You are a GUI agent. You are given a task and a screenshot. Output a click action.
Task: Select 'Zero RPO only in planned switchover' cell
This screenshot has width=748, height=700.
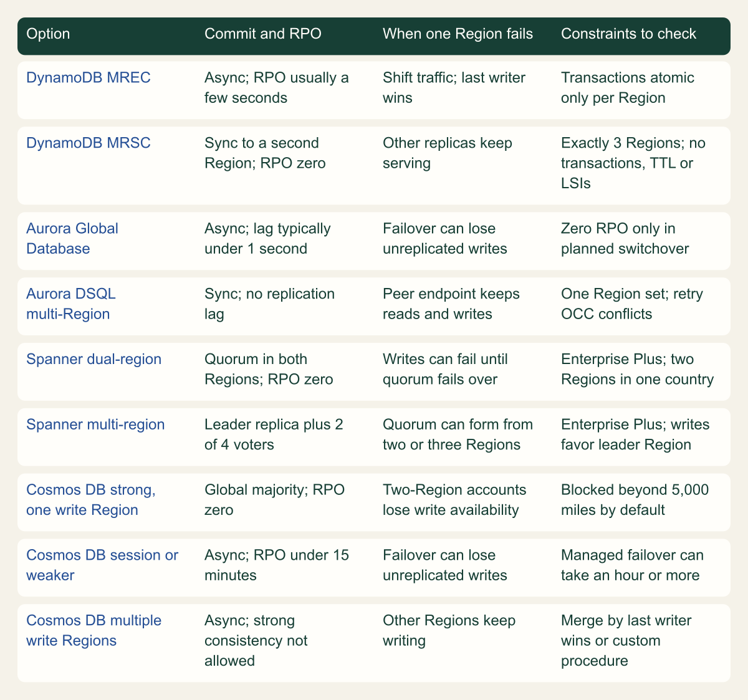[x=625, y=238]
